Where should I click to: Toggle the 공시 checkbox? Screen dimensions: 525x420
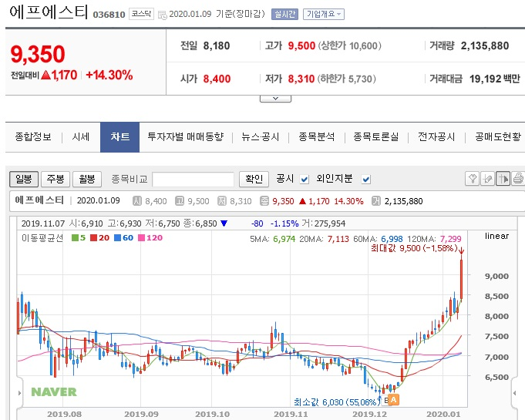click(304, 180)
